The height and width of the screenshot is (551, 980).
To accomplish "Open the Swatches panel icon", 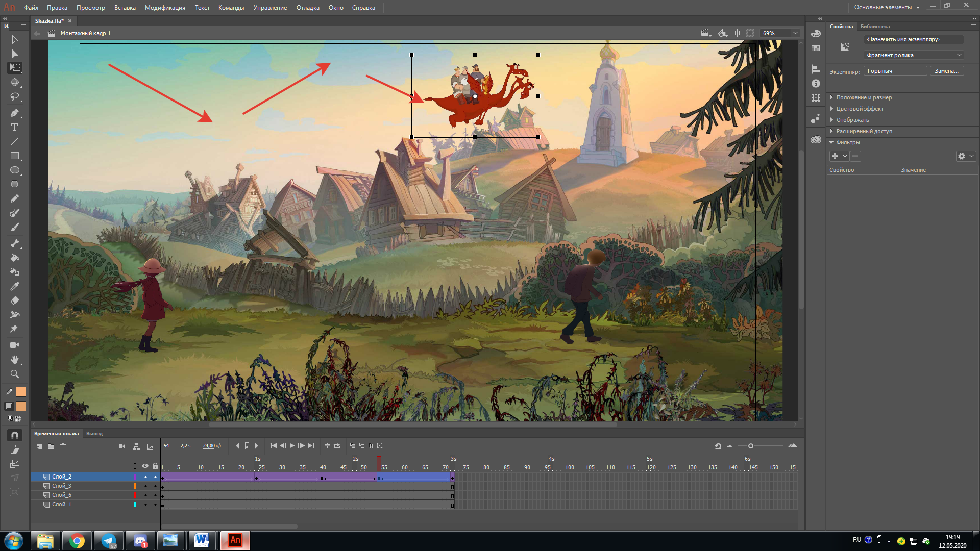I will (x=816, y=48).
